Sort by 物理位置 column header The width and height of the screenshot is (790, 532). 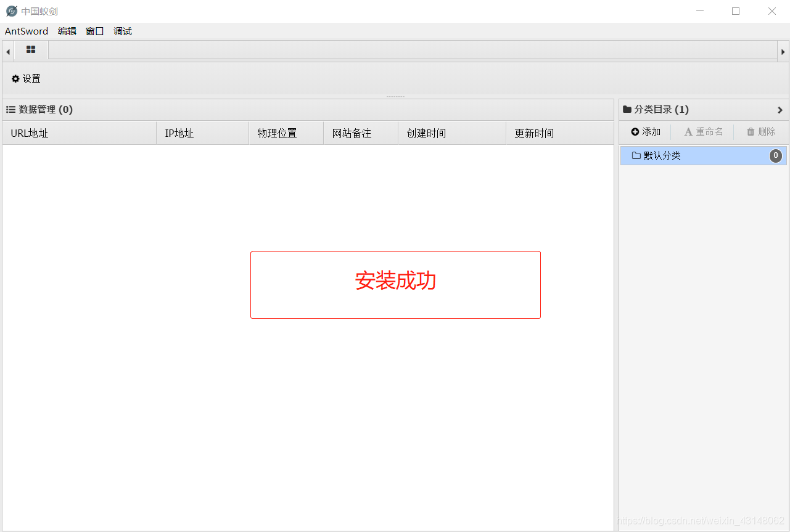click(286, 133)
